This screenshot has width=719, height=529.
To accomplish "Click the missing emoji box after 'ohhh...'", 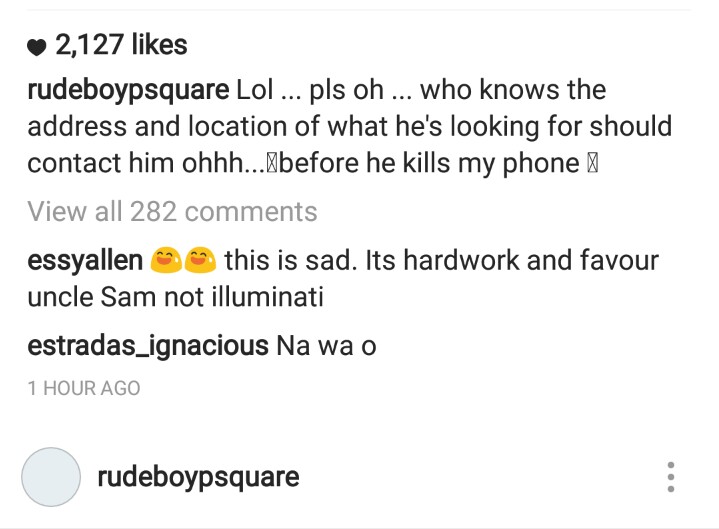I will coord(271,164).
